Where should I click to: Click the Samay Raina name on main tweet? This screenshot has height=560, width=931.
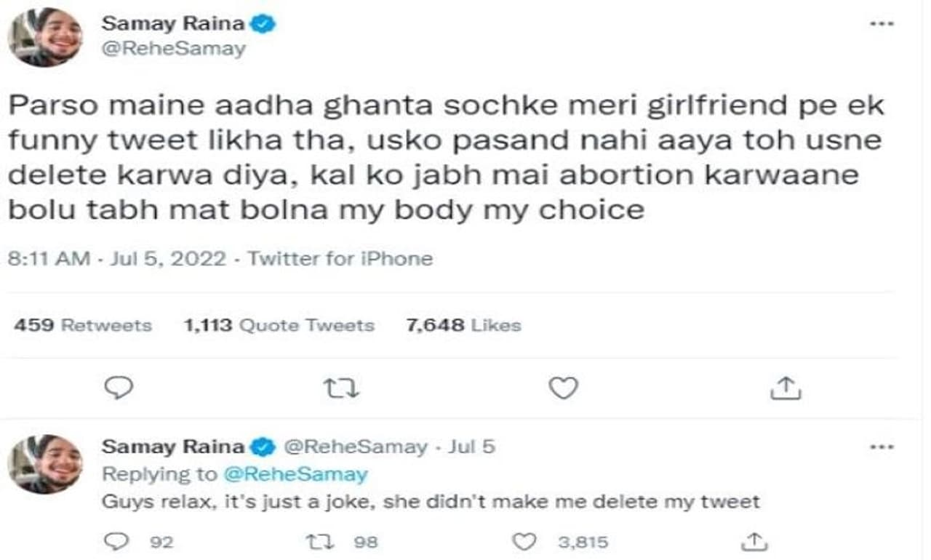click(x=173, y=23)
